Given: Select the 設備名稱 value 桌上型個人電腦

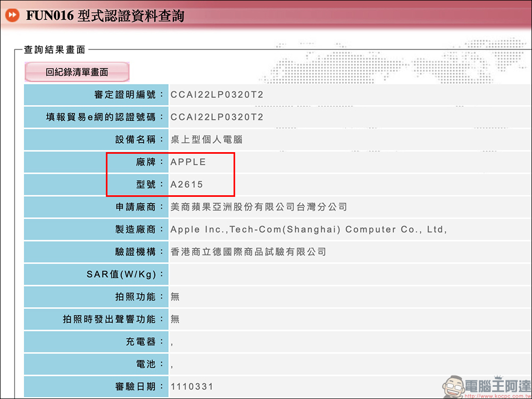Looking at the screenshot, I should 206,139.
